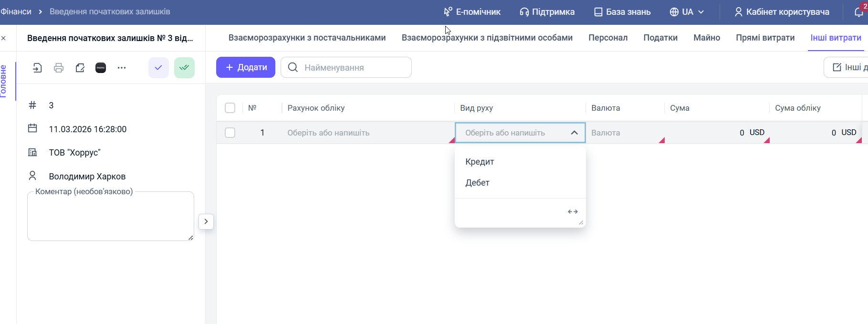Click the import document icon in toolbar
Screen dimensions: 868x324
pos(37,68)
